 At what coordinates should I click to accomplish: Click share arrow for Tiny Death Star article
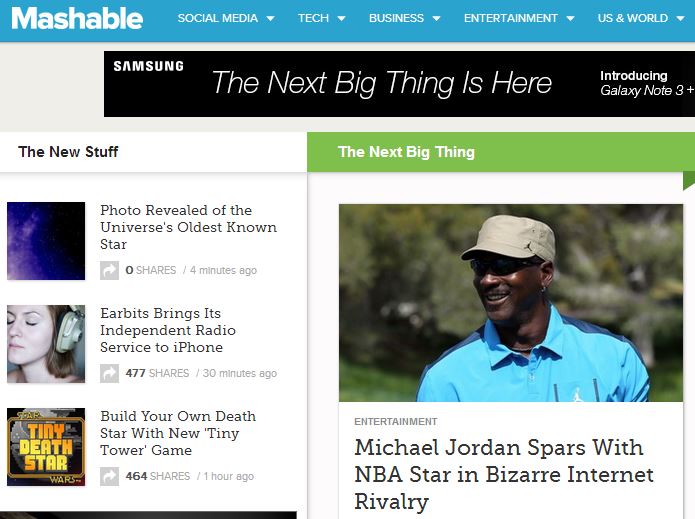click(x=109, y=476)
